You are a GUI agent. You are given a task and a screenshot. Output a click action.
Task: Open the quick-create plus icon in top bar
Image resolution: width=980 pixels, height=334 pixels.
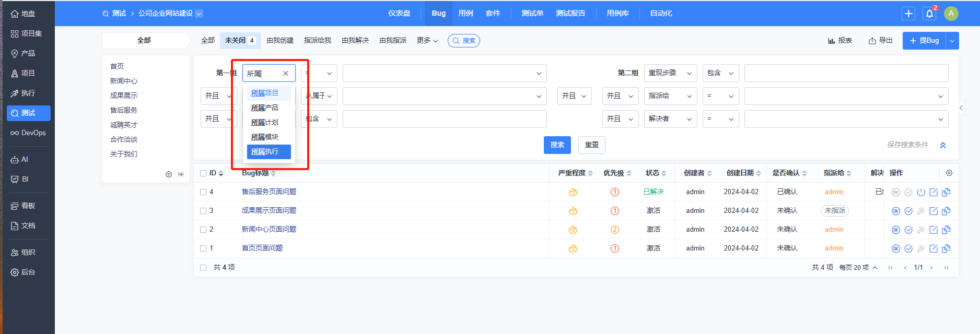coord(908,14)
